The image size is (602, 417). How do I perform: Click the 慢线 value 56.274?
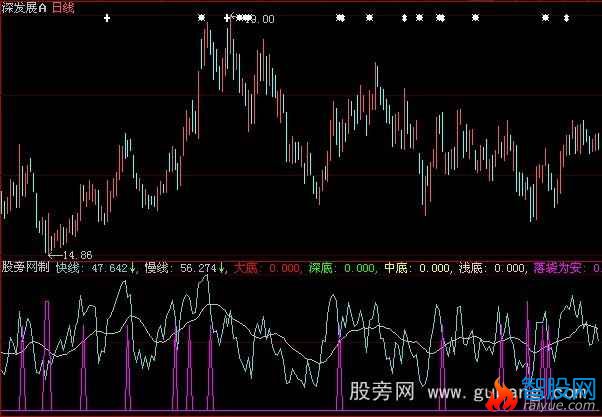tap(198, 268)
